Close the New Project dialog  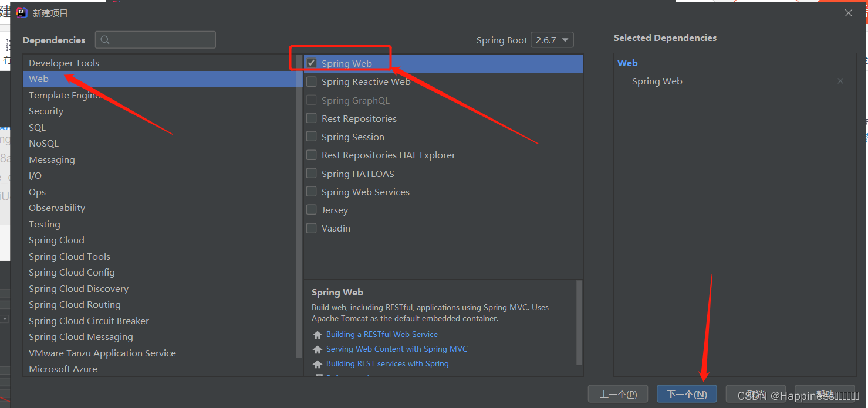[849, 13]
